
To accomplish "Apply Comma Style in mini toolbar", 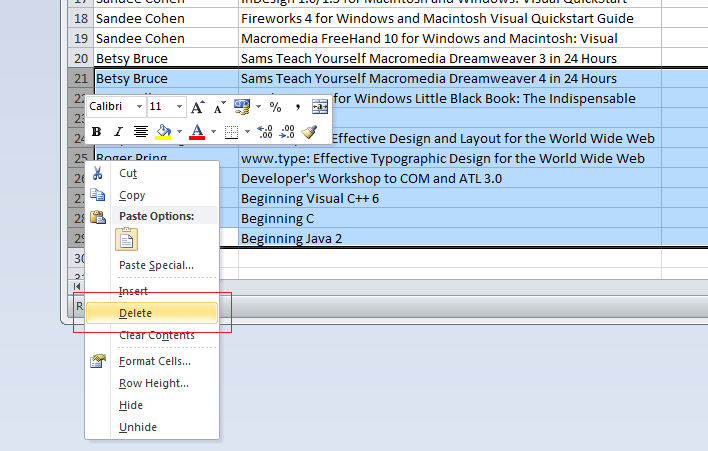I will click(298, 107).
